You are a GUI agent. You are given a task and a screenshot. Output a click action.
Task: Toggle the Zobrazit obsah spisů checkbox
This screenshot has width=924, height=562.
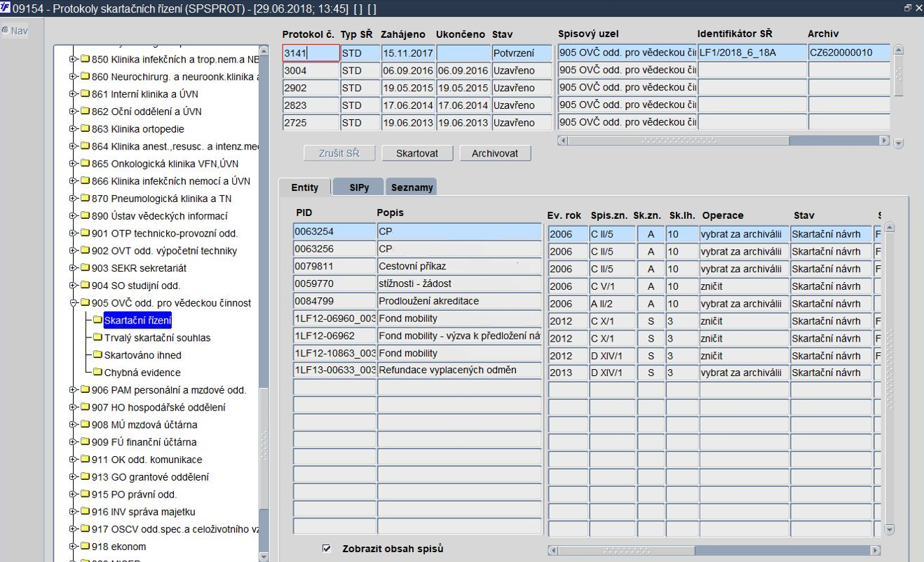(326, 549)
